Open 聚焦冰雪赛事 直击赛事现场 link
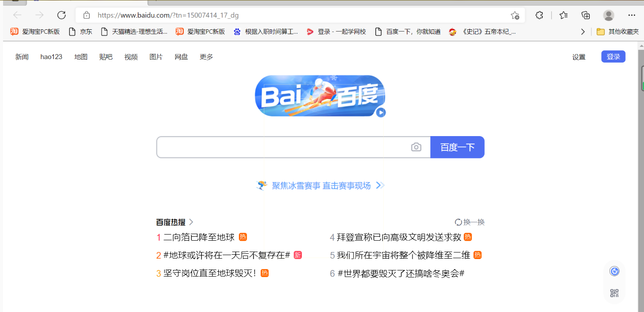Viewport: 644px width, 312px height. point(322,186)
